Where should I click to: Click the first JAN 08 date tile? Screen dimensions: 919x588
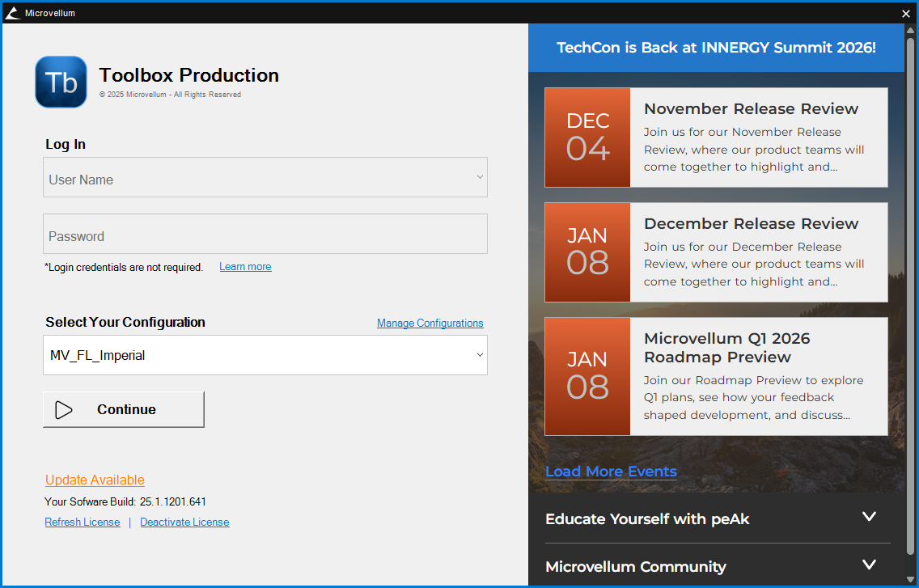pos(587,252)
